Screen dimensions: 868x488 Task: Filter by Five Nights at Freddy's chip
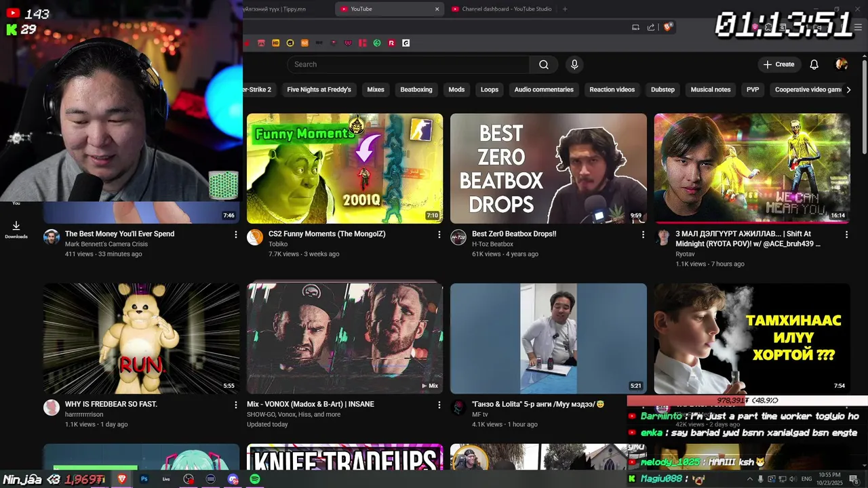(319, 89)
